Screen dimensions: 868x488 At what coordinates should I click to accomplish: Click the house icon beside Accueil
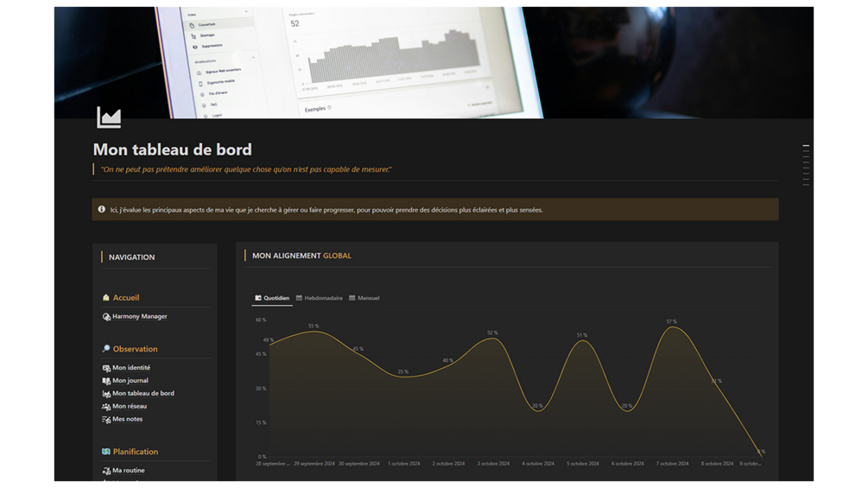tap(105, 298)
